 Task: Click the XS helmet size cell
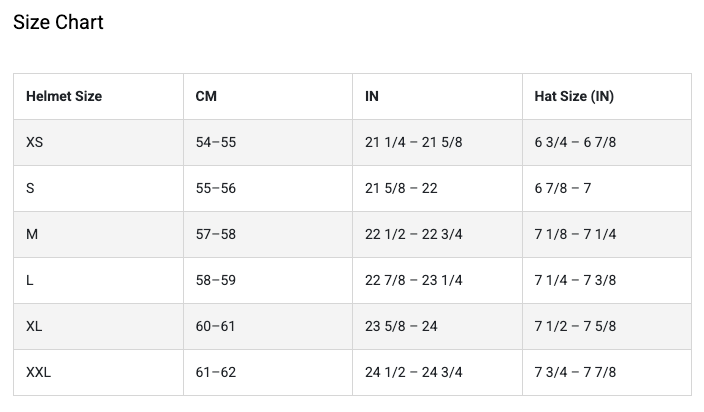pyautogui.click(x=35, y=143)
